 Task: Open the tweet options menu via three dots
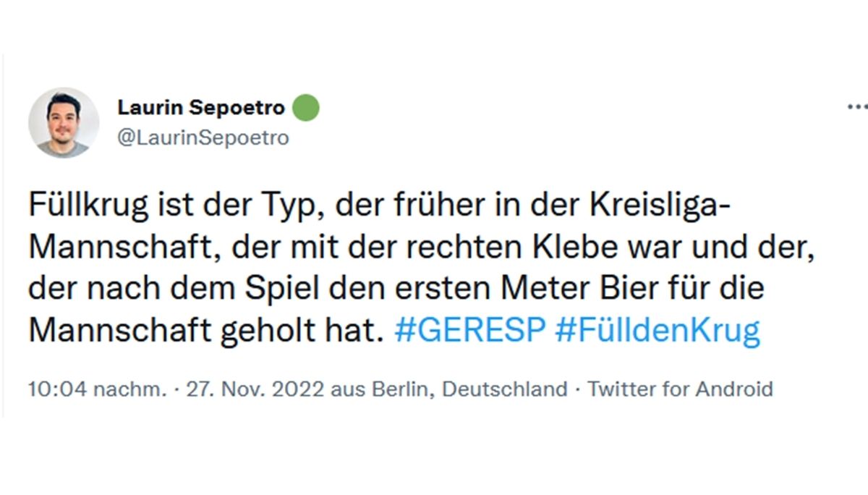[x=858, y=106]
